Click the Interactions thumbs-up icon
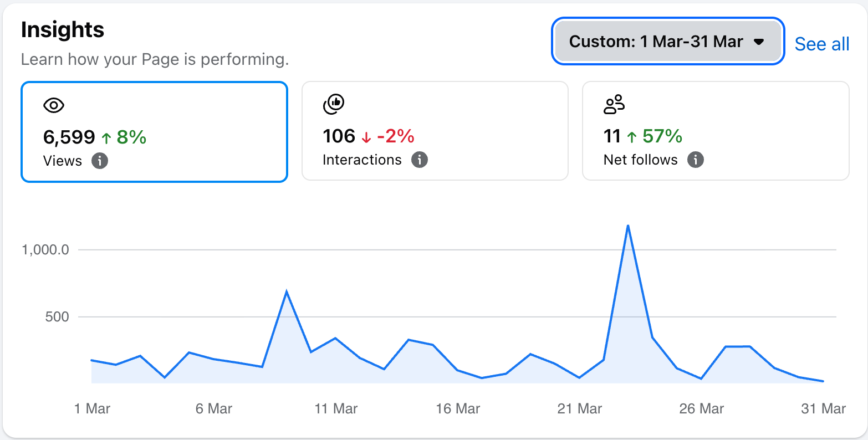Screen dimensions: 868x440 [334, 104]
